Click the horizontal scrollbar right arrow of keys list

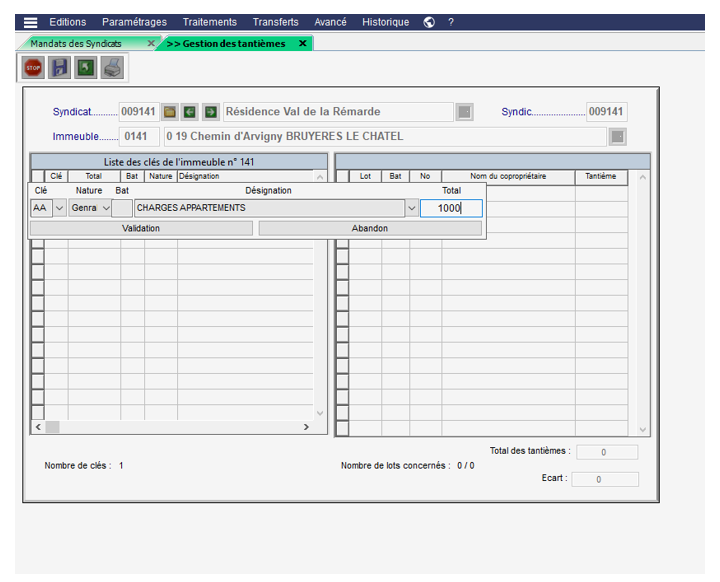click(x=307, y=427)
